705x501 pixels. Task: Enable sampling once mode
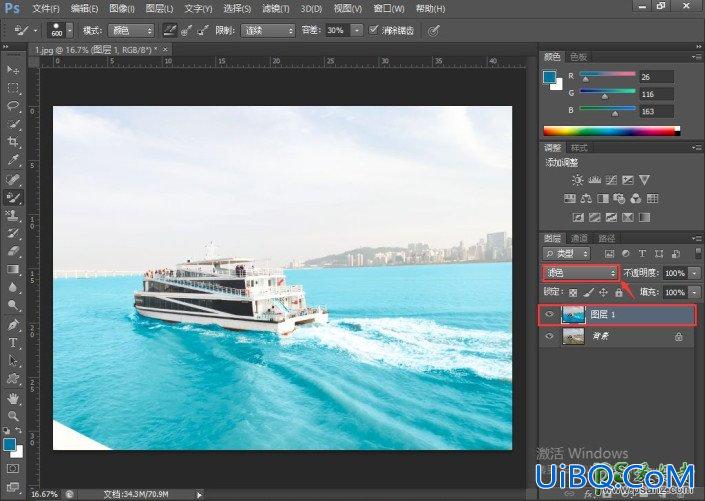point(186,30)
